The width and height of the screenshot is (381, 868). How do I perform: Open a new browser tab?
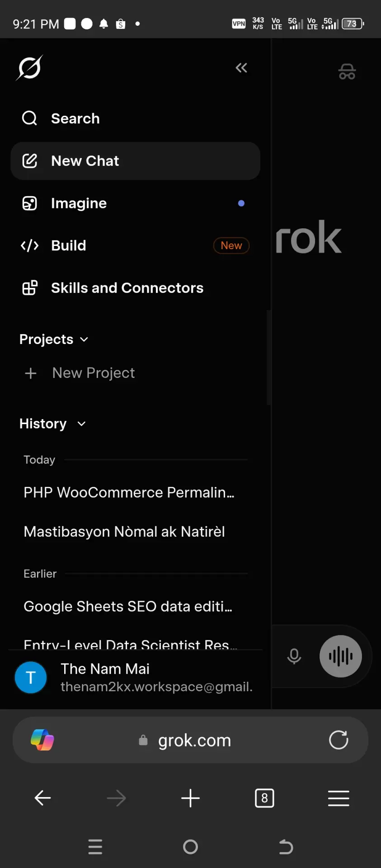[190, 798]
